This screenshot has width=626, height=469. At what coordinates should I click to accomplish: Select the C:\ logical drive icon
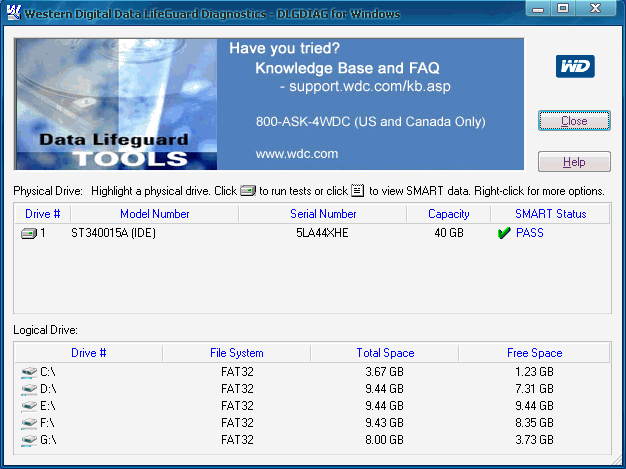pos(29,372)
